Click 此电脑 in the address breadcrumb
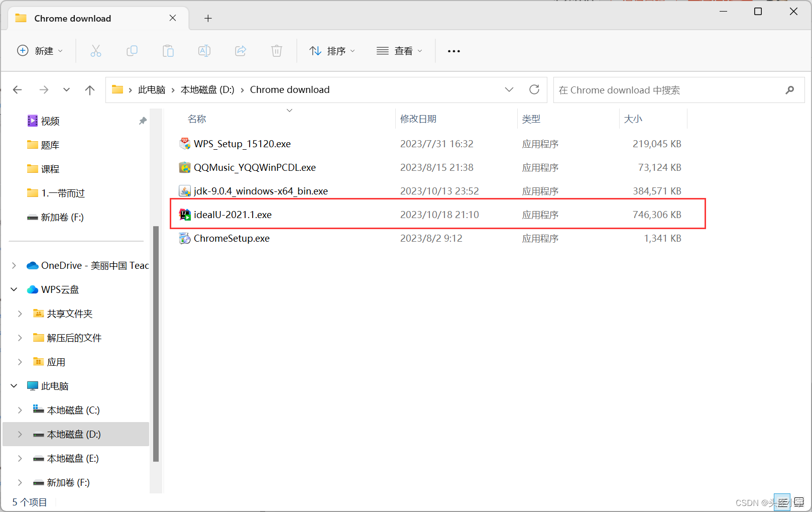This screenshot has height=512, width=812. click(x=152, y=90)
